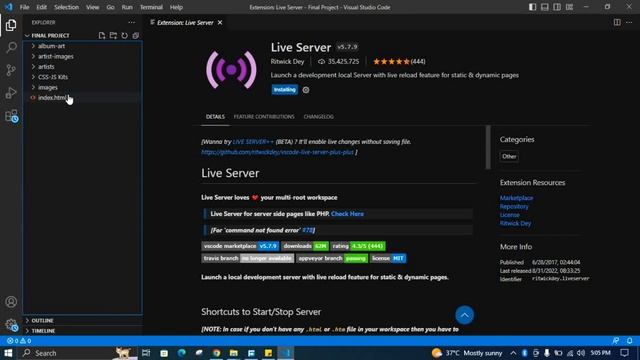Click the Installing button
Screen dimensions: 640x360
coord(284,90)
